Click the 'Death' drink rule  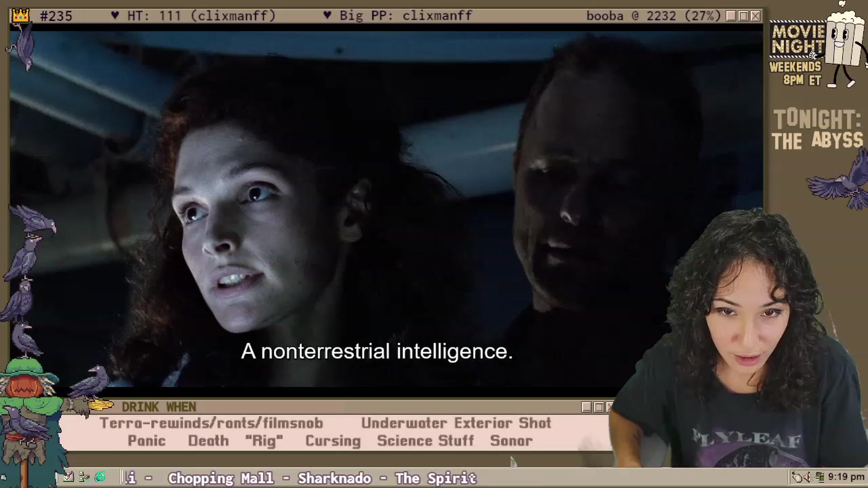pyautogui.click(x=208, y=441)
